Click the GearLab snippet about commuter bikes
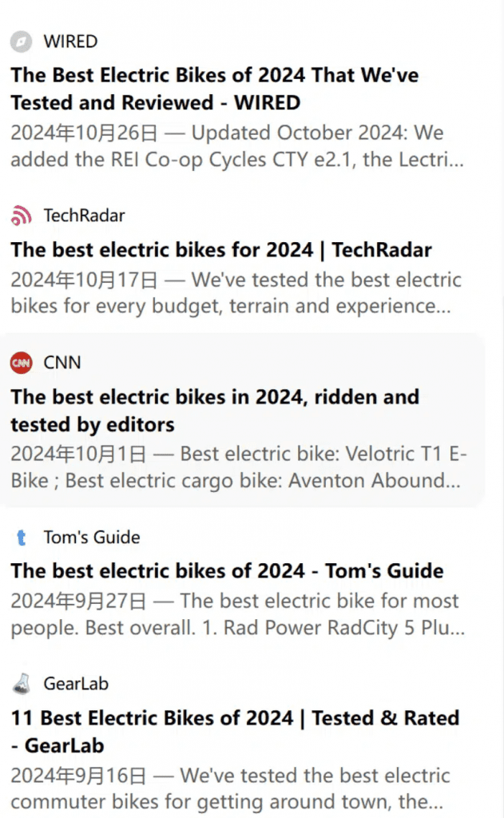 click(230, 788)
